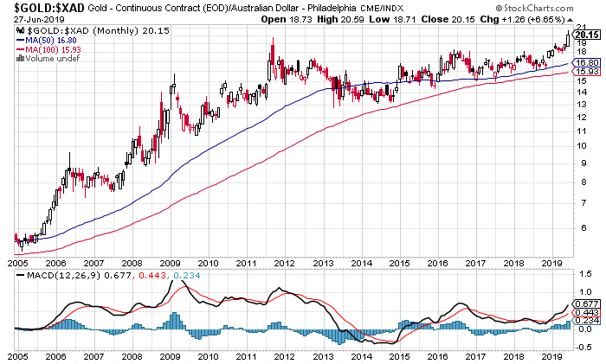Click the 2019 label on the price chart axis
This screenshot has width=606, height=364.
pyautogui.click(x=548, y=259)
